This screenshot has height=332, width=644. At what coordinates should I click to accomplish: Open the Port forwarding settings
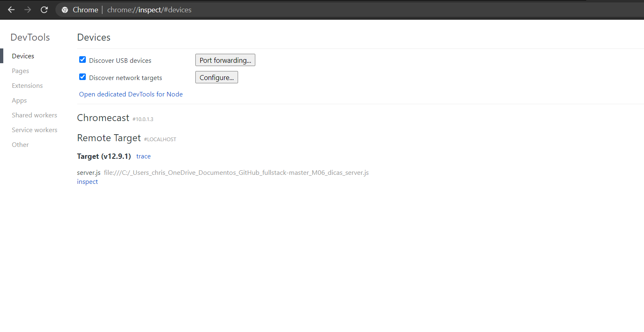[225, 60]
